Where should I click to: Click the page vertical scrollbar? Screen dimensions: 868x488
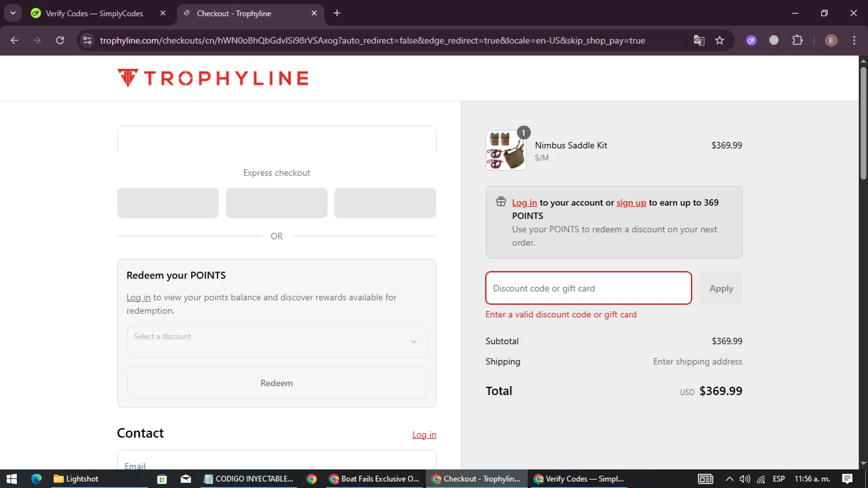pos(863,124)
